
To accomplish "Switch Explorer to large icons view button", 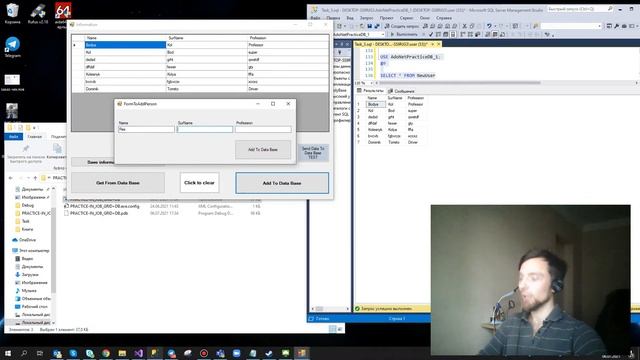I will pyautogui.click(x=340, y=329).
